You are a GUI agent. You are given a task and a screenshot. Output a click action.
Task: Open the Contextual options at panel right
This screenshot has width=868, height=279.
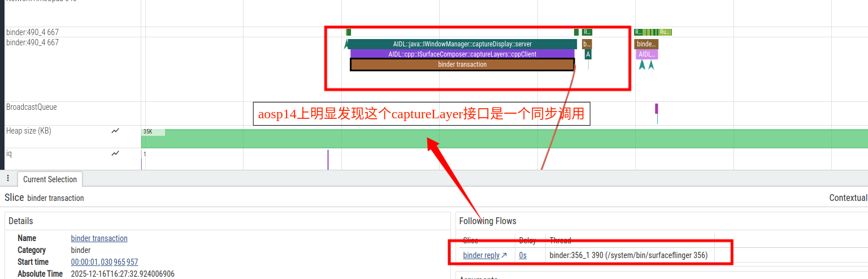tap(848, 198)
